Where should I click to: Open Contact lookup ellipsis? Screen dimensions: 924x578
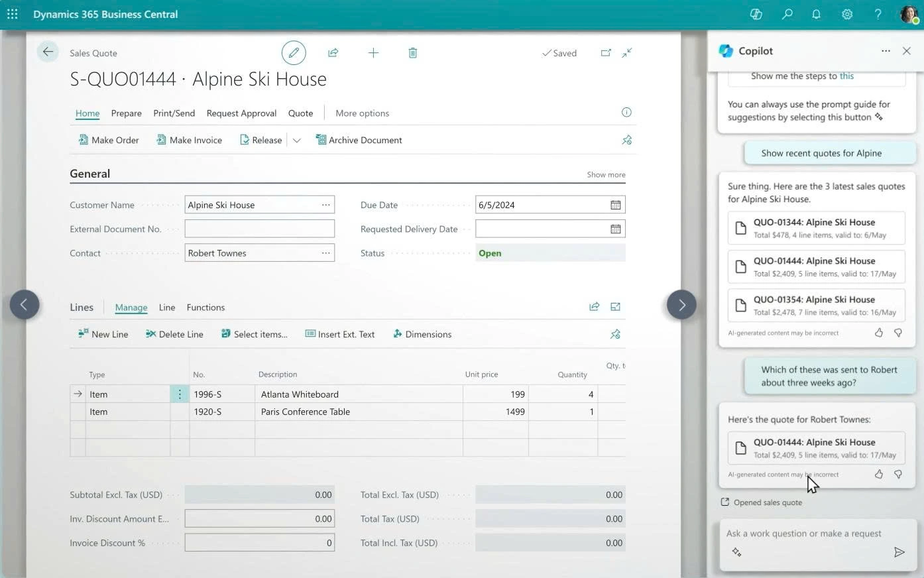point(325,253)
